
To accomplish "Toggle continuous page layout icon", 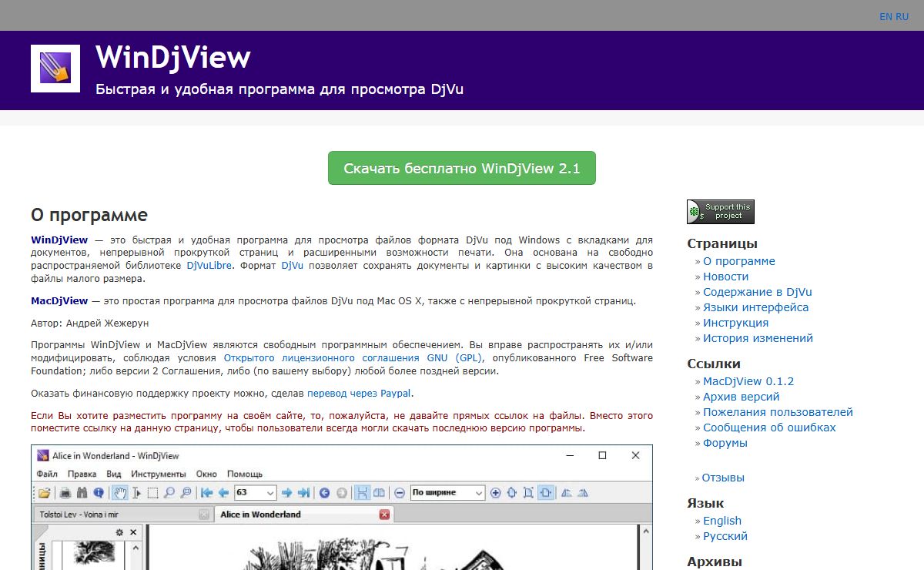I will click(x=363, y=493).
